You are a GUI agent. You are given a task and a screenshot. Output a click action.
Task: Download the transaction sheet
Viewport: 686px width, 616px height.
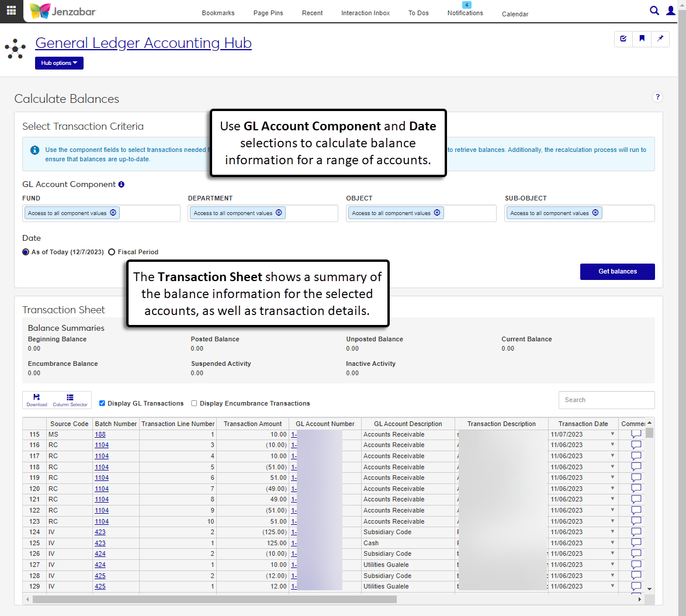click(37, 400)
